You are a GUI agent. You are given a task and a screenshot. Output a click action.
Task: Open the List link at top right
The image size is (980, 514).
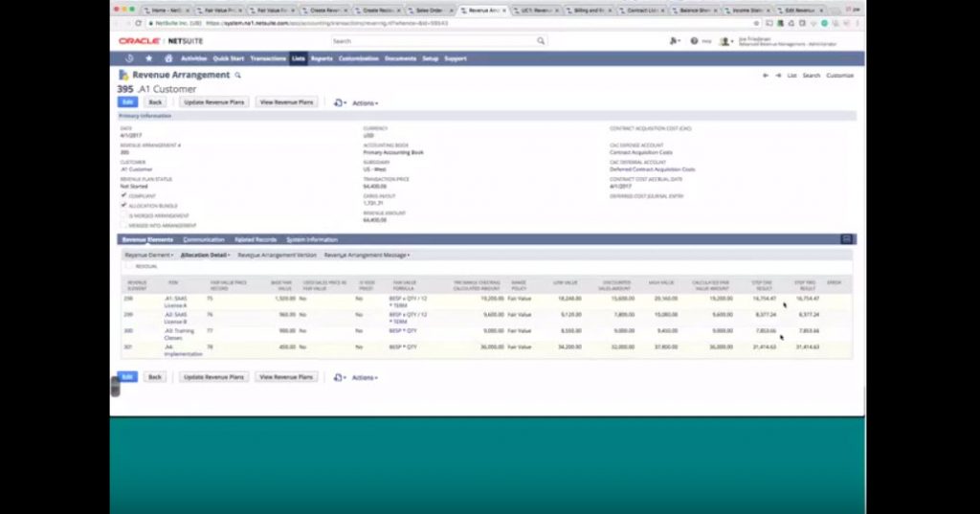pos(791,75)
